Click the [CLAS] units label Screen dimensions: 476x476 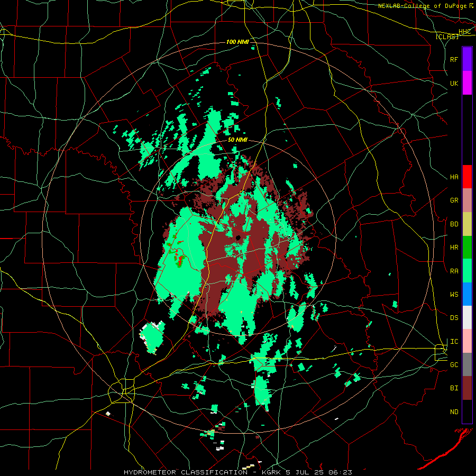click(x=447, y=36)
